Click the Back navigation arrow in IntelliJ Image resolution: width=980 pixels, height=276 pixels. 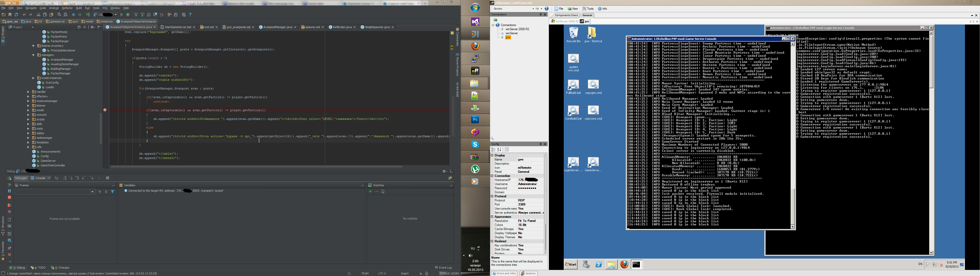[73, 15]
